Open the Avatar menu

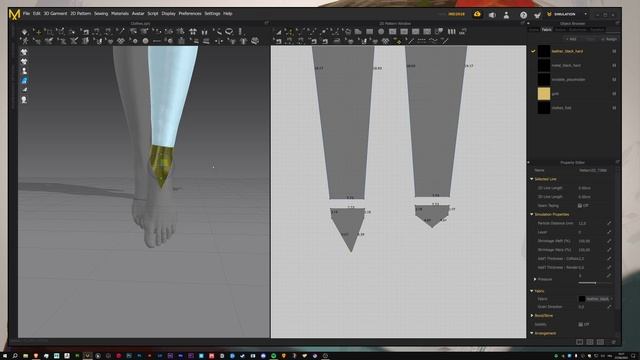(x=138, y=13)
